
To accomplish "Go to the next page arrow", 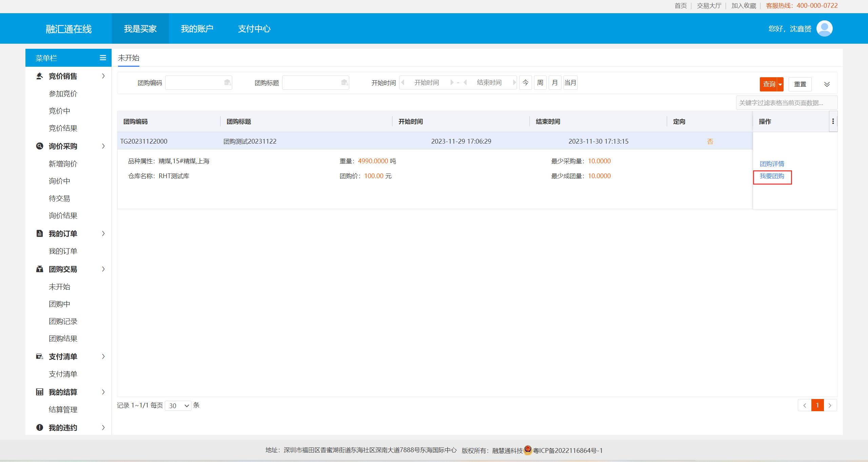I will coord(830,405).
